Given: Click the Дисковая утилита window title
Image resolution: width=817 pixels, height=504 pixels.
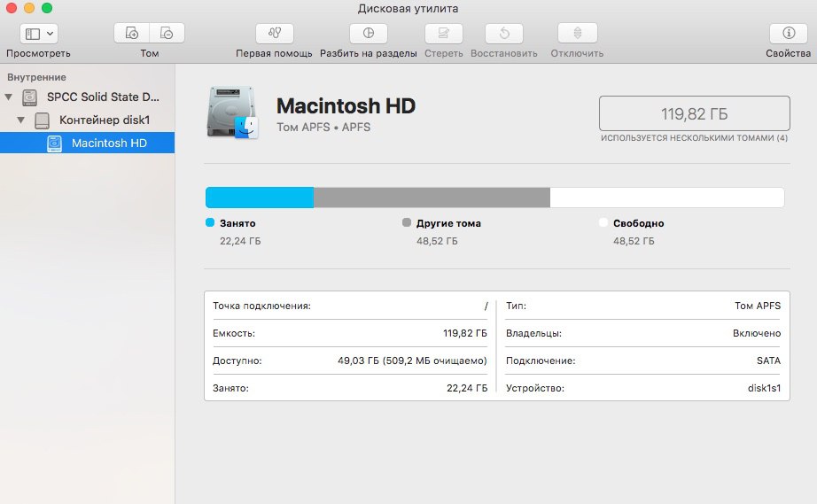Looking at the screenshot, I should 408,8.
